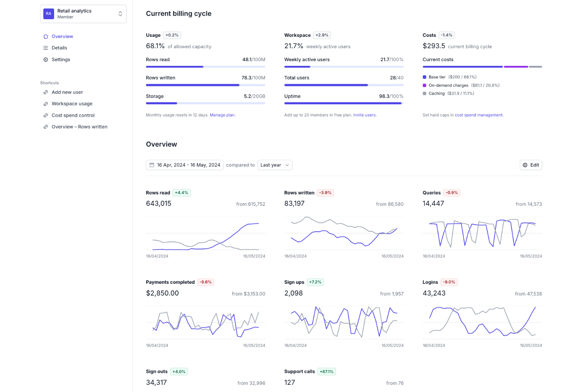This screenshot has width=588, height=392.
Task: Click the home icon next to Overview
Action: [45, 36]
